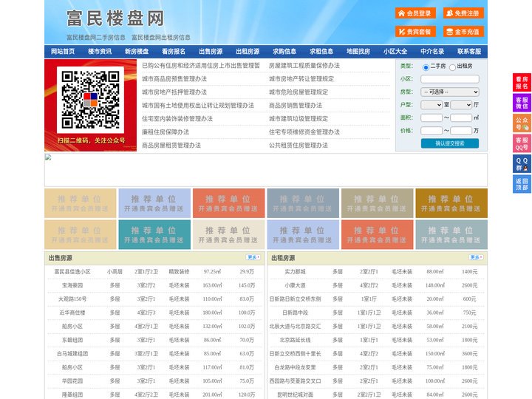Click the QR code image
Image resolution: width=532 pixels, height=399 pixels.
[90, 100]
